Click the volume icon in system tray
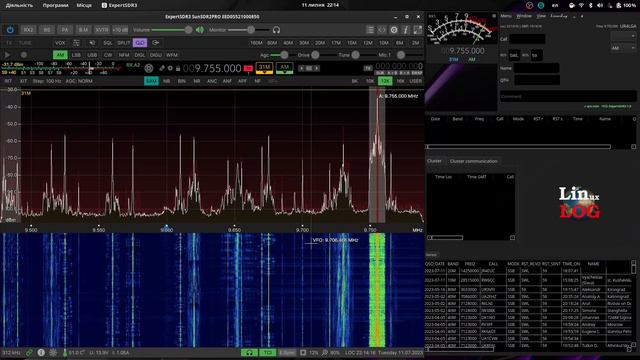 click(600, 5)
